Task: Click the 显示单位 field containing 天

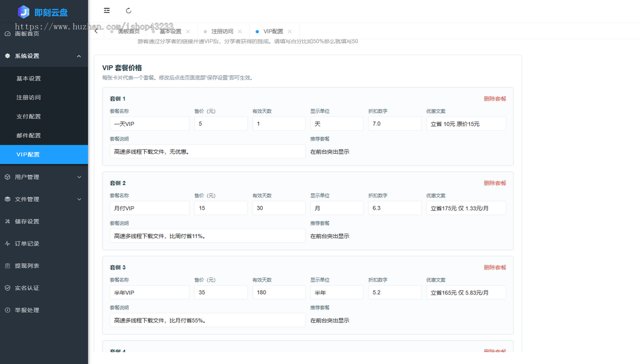Action: [337, 124]
